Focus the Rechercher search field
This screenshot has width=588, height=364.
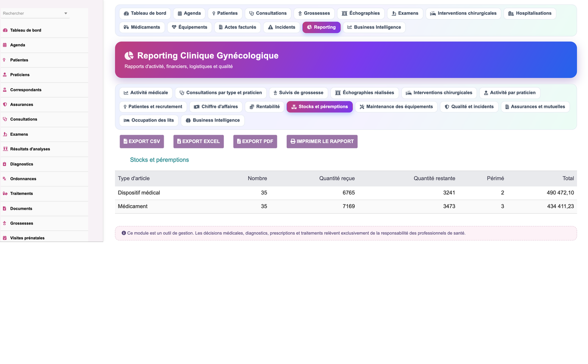click(x=35, y=14)
